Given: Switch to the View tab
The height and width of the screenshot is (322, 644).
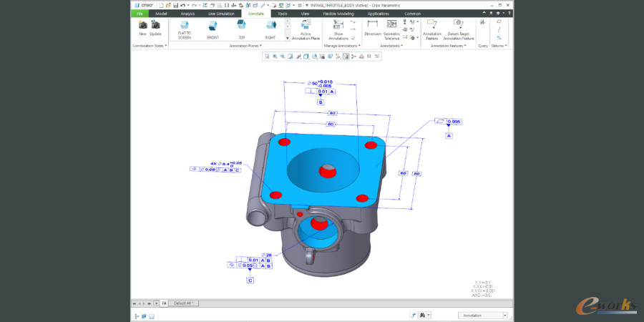Looking at the screenshot, I should (x=305, y=14).
